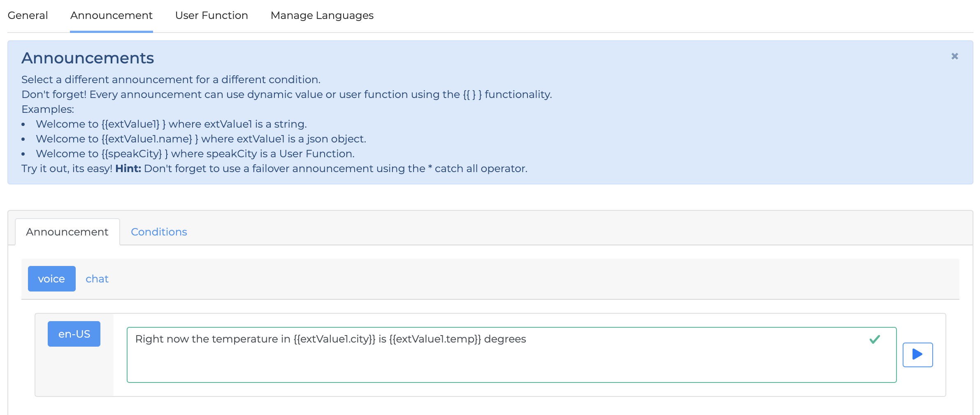Select the top Announcement tab
This screenshot has width=980, height=415.
(x=111, y=16)
